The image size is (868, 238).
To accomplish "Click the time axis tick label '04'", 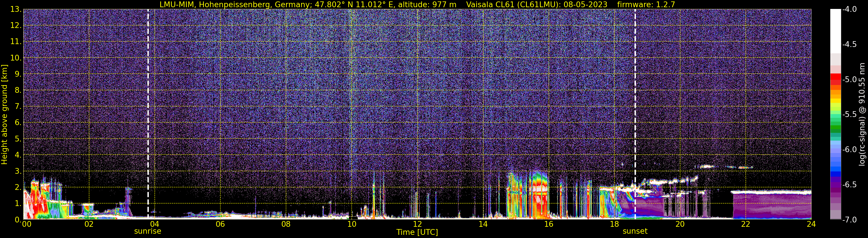I will pyautogui.click(x=154, y=224).
